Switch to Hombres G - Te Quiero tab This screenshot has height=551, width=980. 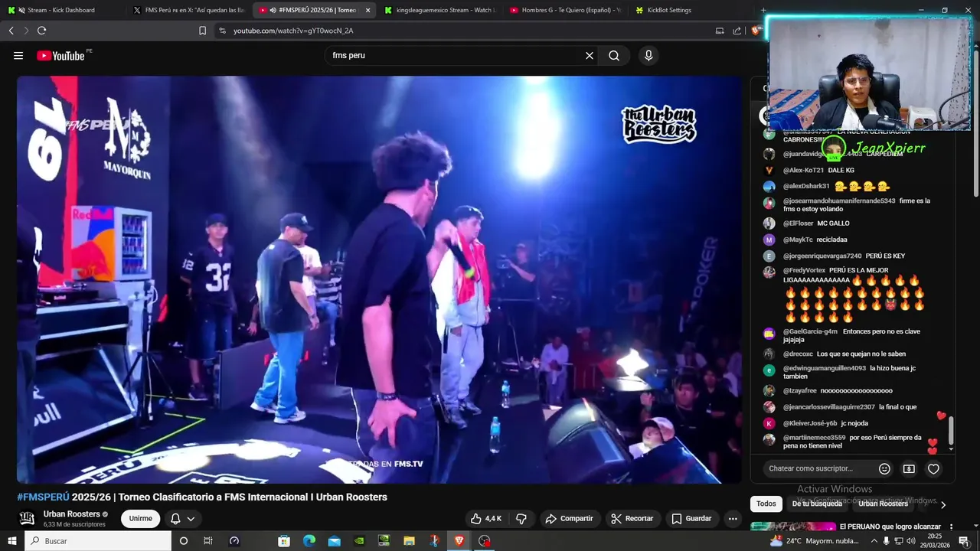pyautogui.click(x=567, y=10)
